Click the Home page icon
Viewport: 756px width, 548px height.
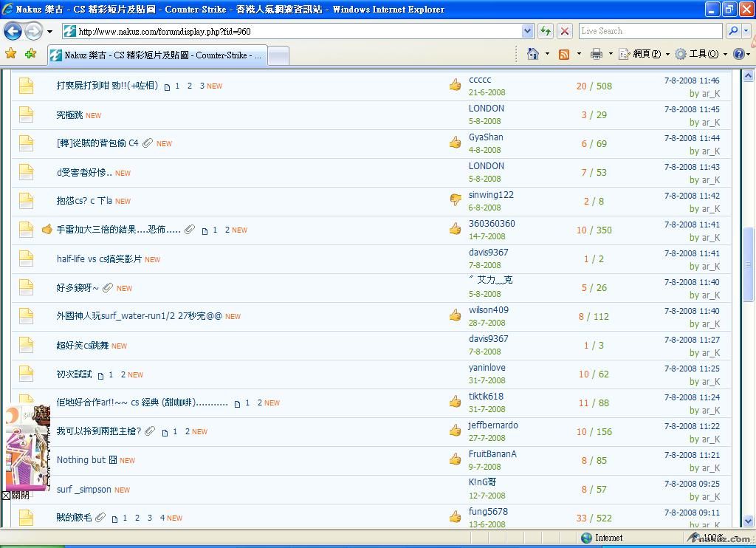coord(533,54)
